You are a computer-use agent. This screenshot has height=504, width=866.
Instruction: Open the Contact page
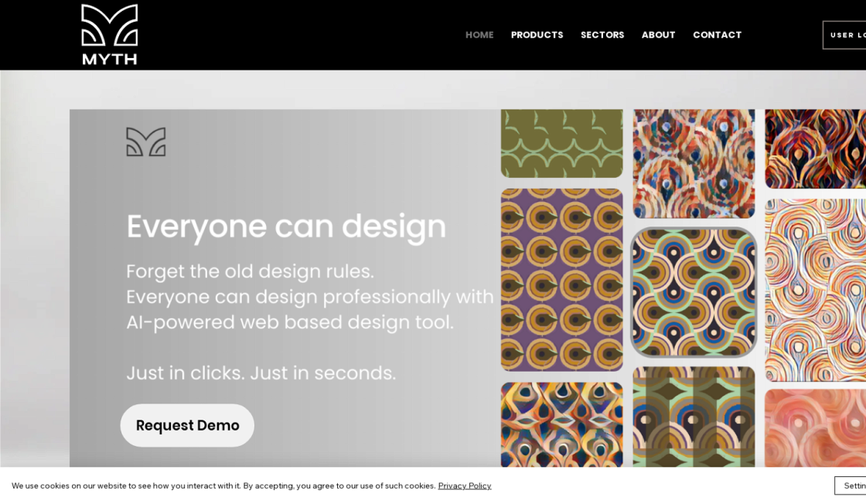[x=717, y=35]
